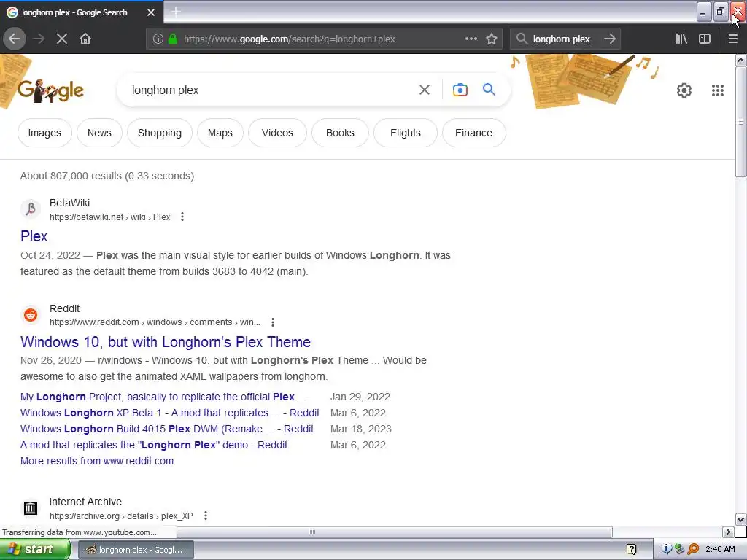
Task: Click the archive.org details plex_XP URL
Action: [x=121, y=516]
